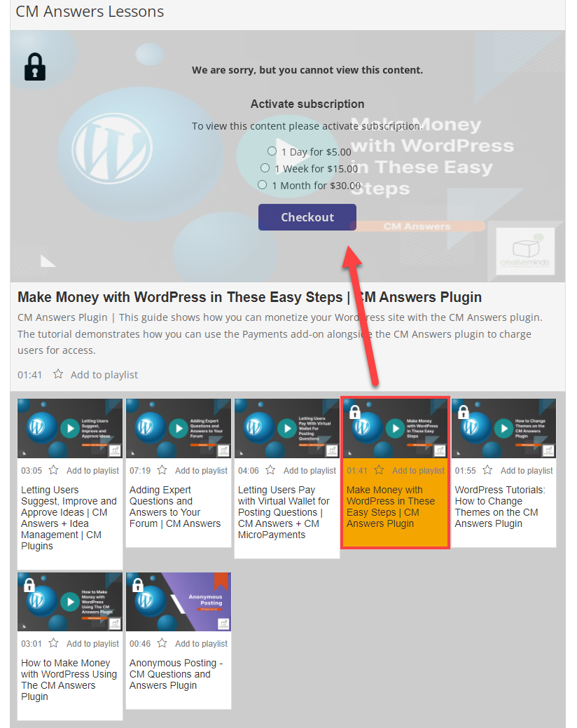
Task: Click the 00:46 duration label
Action: click(x=140, y=643)
